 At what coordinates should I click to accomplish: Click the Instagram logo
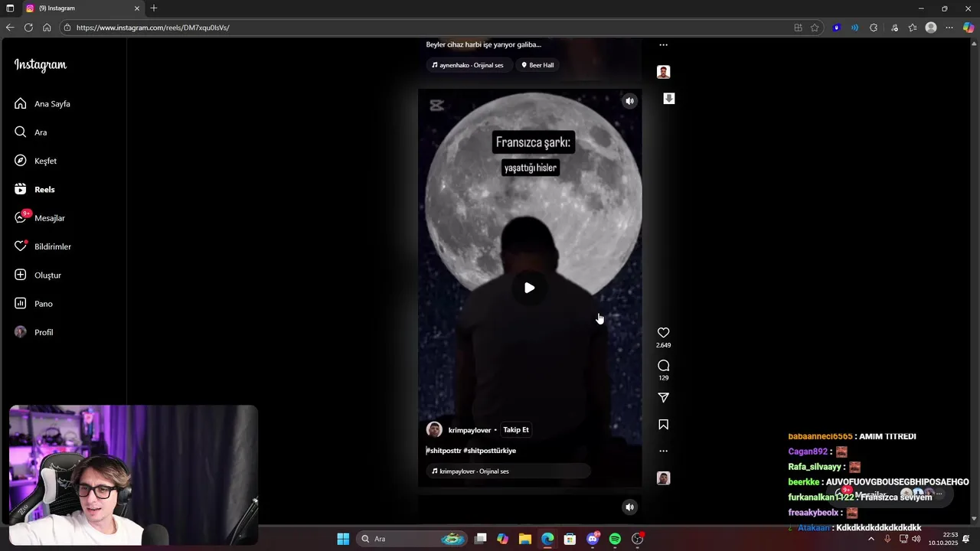click(x=41, y=65)
